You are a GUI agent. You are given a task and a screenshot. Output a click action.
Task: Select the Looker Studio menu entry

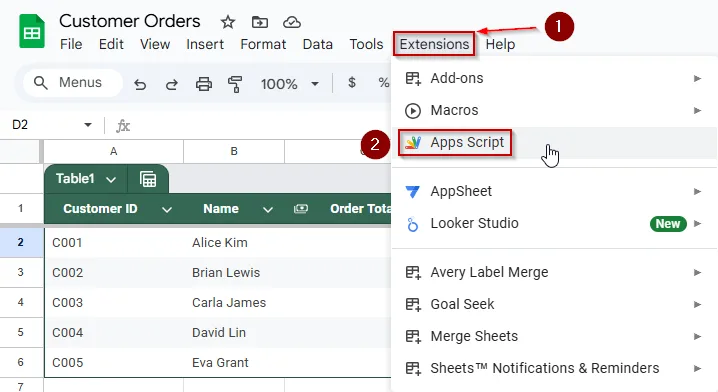tap(554, 223)
